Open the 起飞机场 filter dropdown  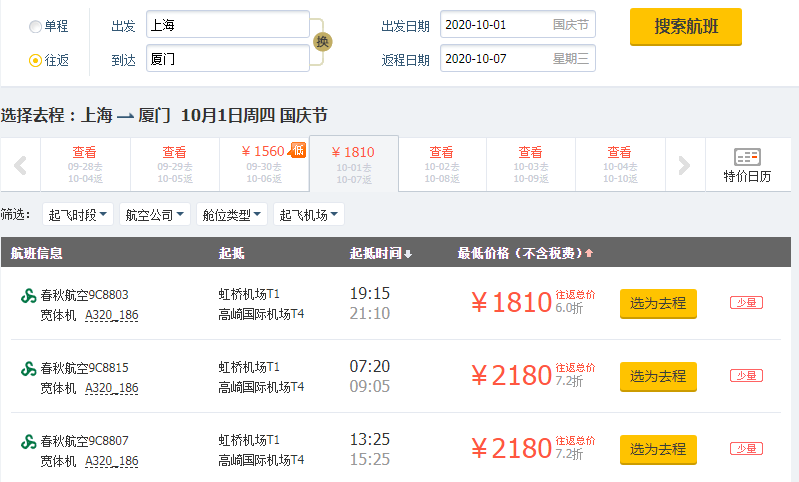click(x=309, y=214)
